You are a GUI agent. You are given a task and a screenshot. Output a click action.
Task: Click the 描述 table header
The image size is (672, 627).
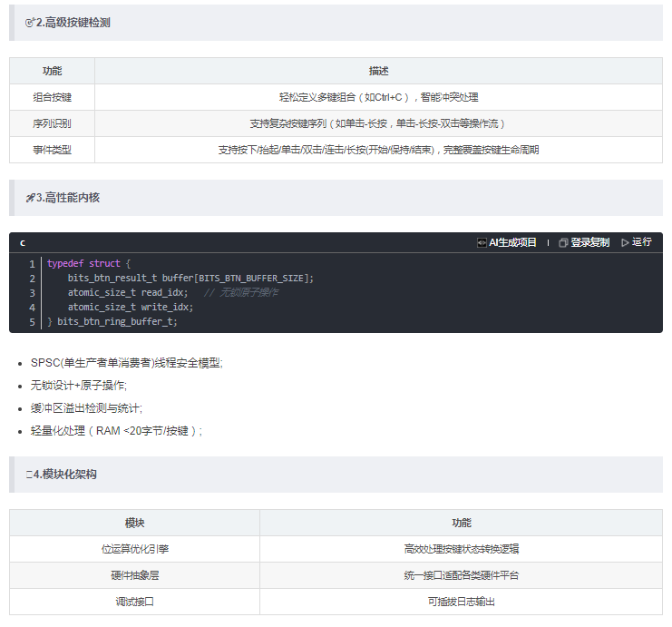378,71
